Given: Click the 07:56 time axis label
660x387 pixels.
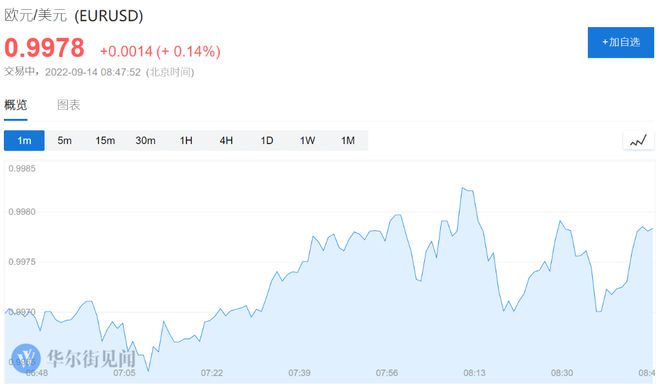Looking at the screenshot, I should pyautogui.click(x=386, y=373).
